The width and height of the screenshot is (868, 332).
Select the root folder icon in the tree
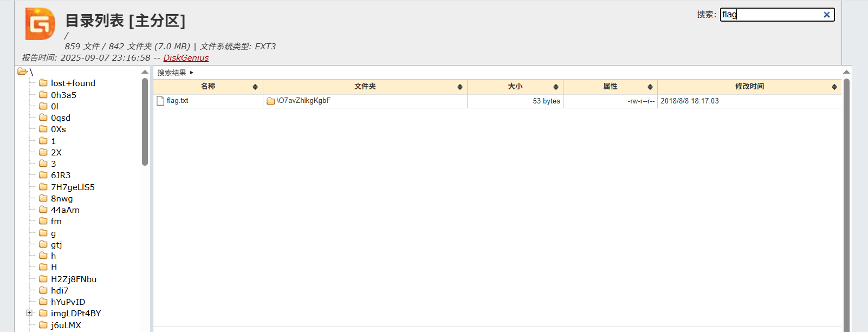(22, 71)
